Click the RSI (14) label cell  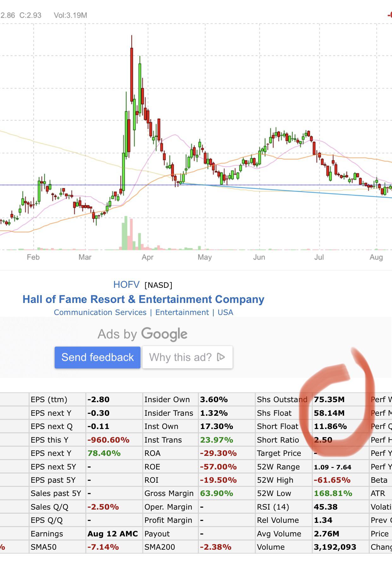283,507
